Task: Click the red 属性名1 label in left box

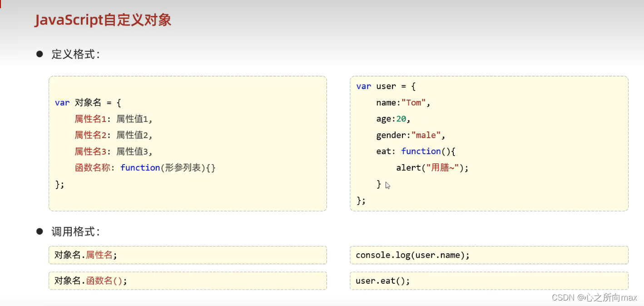Action: coord(90,119)
